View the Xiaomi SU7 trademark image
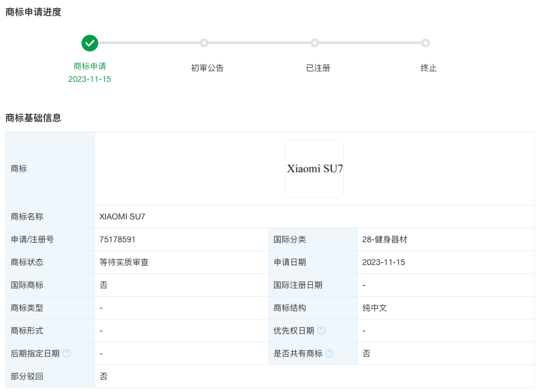538x392 pixels. tap(314, 169)
